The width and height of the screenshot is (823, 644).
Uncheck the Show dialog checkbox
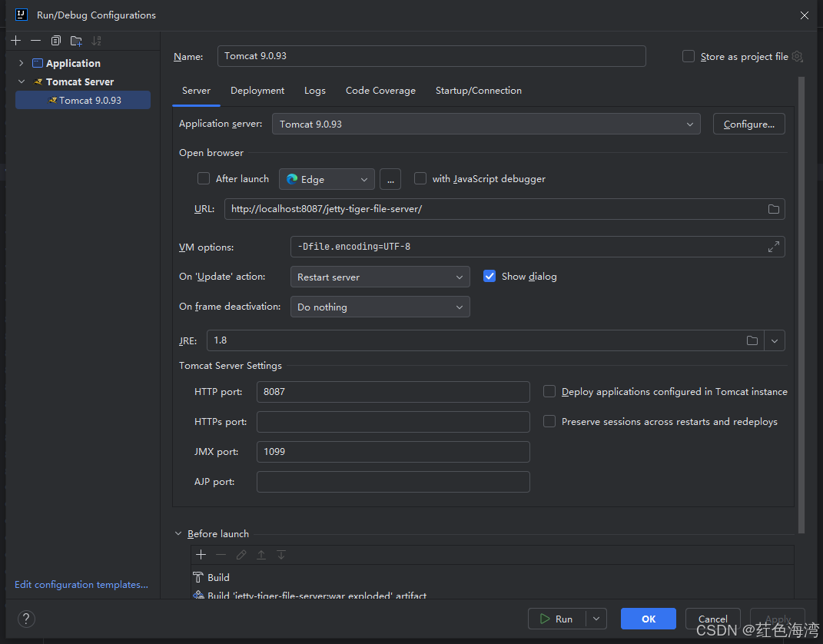pyautogui.click(x=489, y=276)
